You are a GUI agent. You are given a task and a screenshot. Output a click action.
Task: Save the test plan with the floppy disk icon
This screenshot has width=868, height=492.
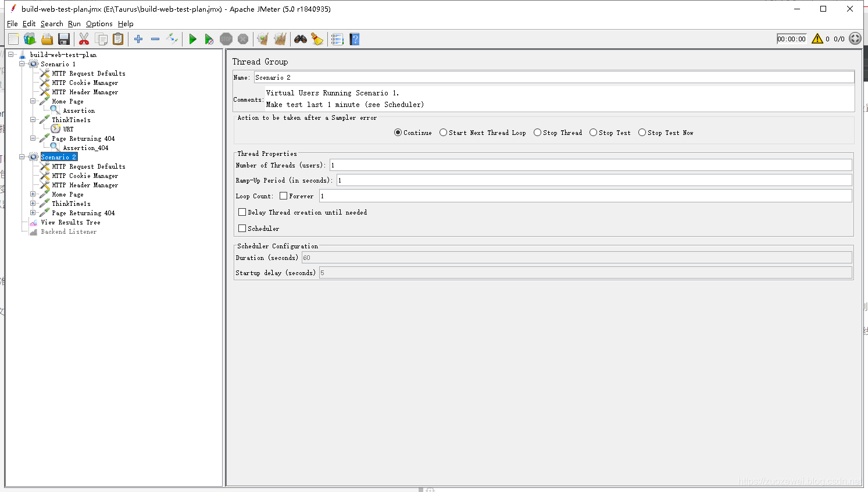click(64, 39)
